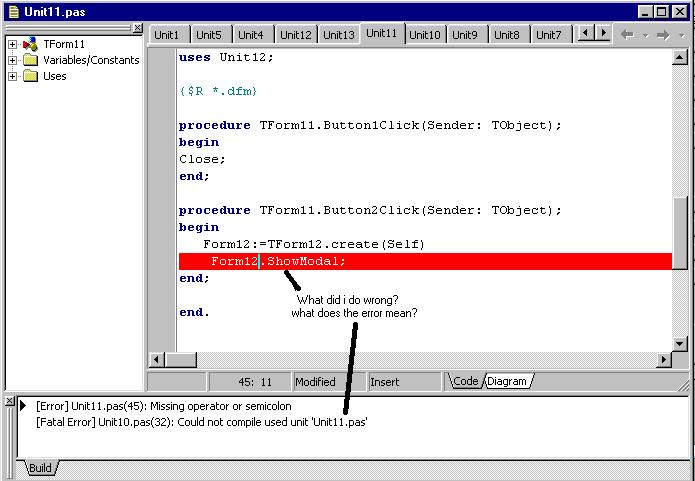Click the forward navigation arrow
Screen dimensions: 695x481
[662, 34]
